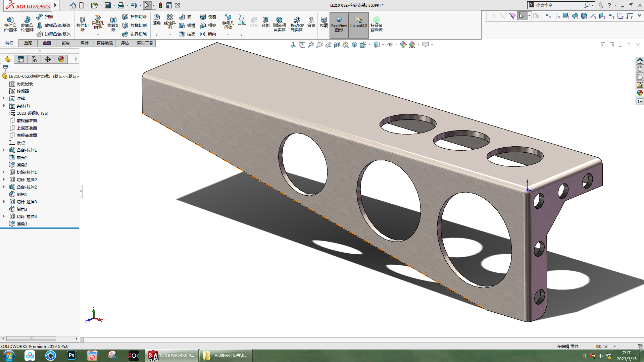
Task: Open the 参考几何体 dropdown arrow
Action: (x=228, y=35)
